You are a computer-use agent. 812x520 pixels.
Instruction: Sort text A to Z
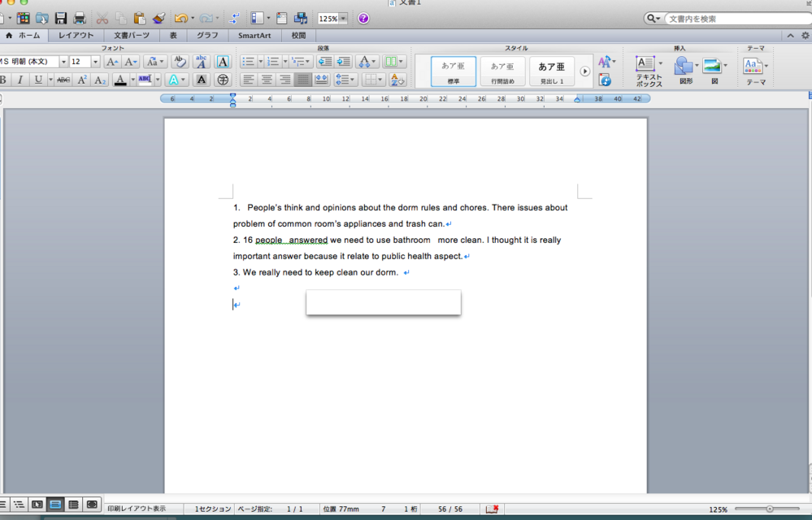pyautogui.click(x=397, y=80)
